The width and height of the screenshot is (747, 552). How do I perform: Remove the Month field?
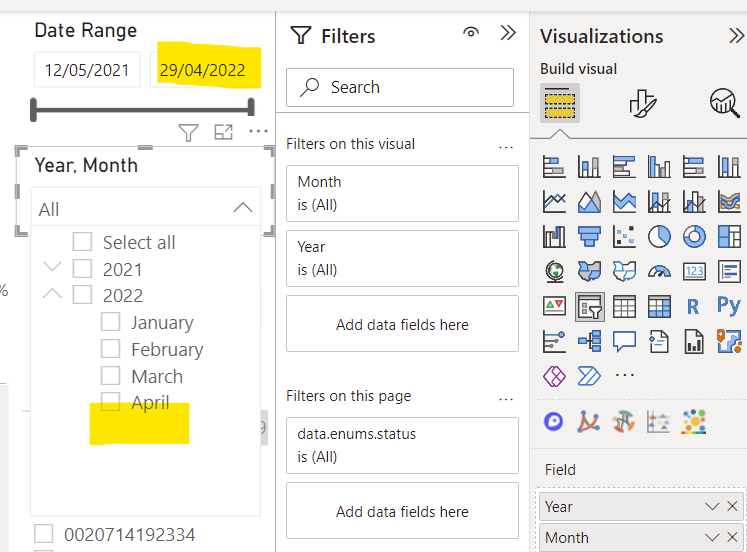732,538
